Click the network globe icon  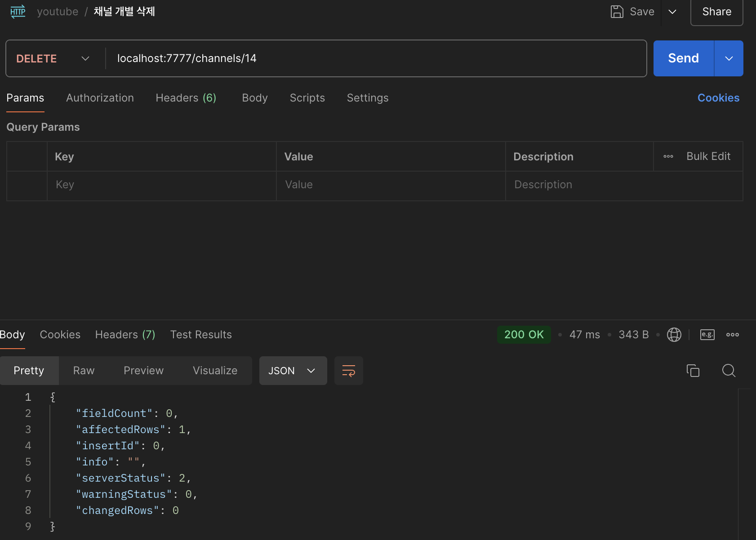click(x=674, y=335)
